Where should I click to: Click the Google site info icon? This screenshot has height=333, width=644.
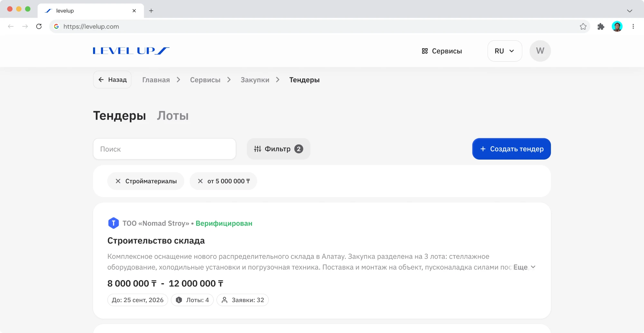pos(56,26)
